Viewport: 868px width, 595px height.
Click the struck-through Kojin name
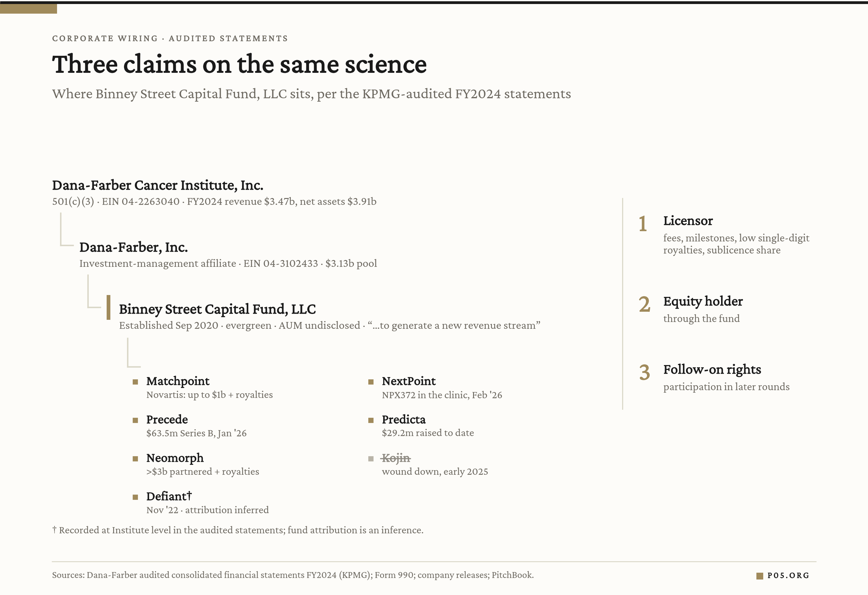[396, 458]
